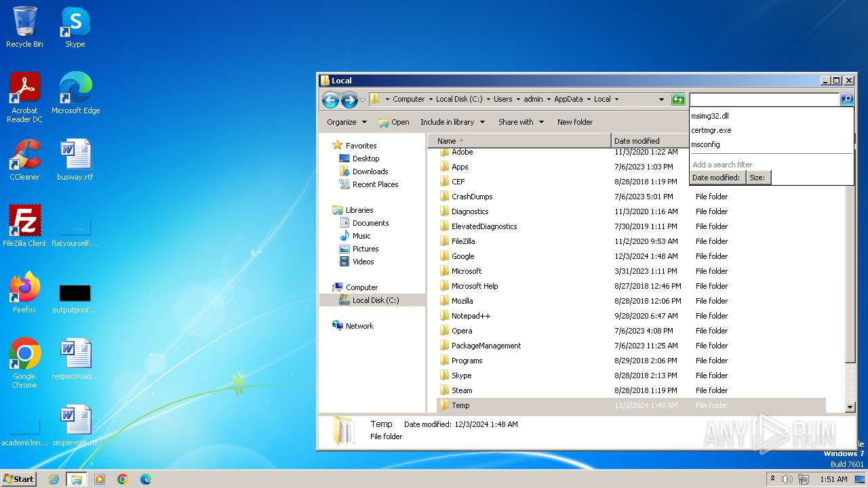Launch Skype from the desktop
This screenshot has width=868, height=488.
[75, 27]
